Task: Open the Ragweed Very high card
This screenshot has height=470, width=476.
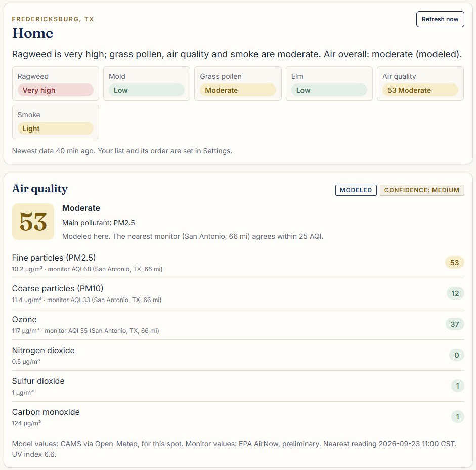Action: point(56,83)
